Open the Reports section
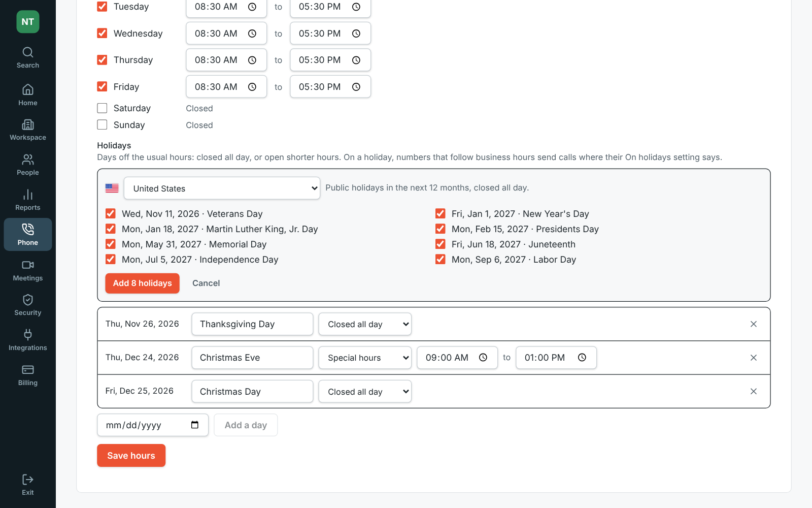This screenshot has width=812, height=508. point(27,200)
